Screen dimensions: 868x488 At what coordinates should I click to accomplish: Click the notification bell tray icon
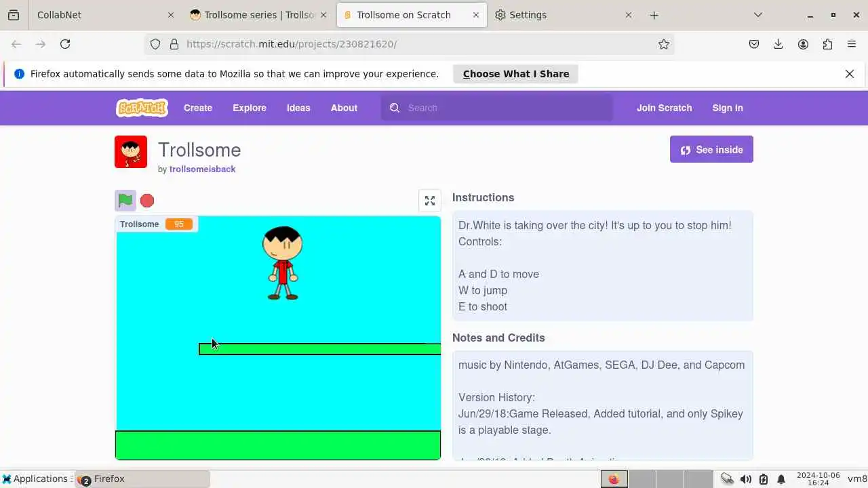[x=781, y=479]
